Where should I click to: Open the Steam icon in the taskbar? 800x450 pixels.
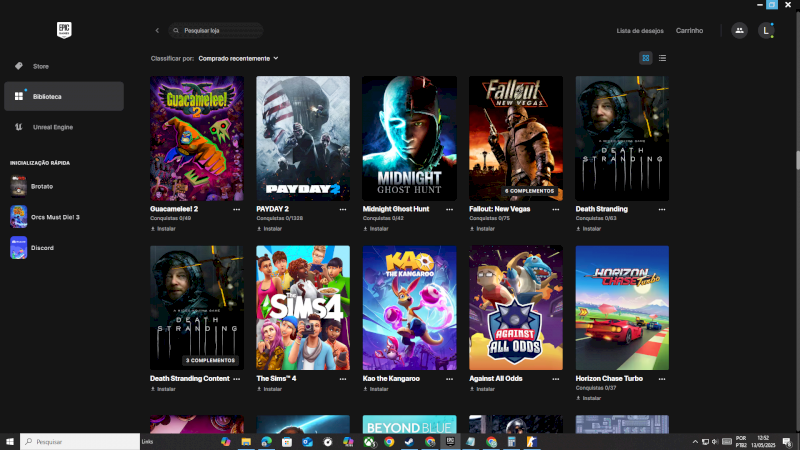[410, 441]
